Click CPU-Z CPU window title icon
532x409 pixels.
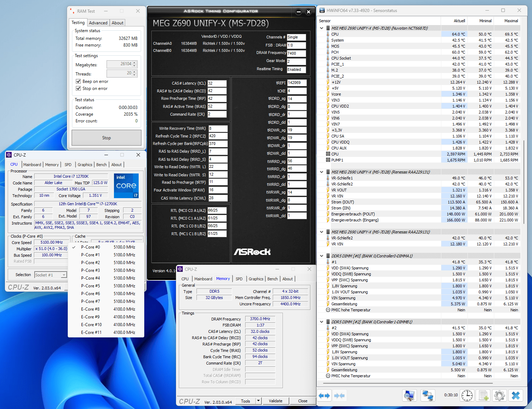9,155
